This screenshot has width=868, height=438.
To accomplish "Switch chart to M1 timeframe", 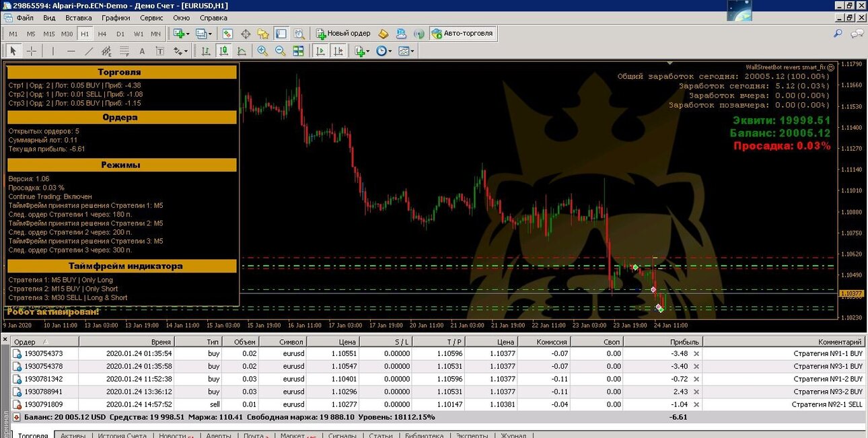I will tap(13, 34).
